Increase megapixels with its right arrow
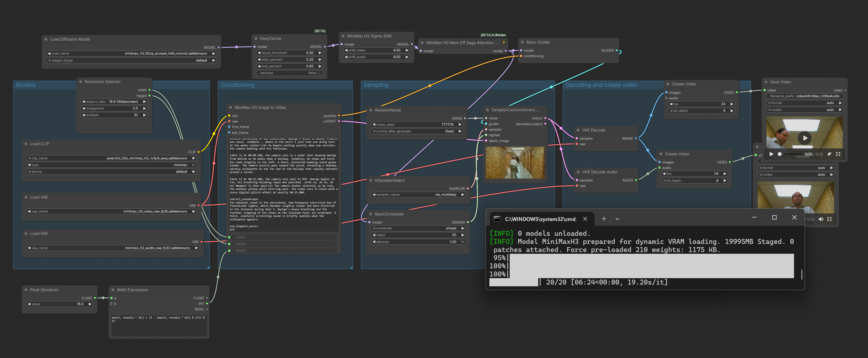 coord(144,109)
